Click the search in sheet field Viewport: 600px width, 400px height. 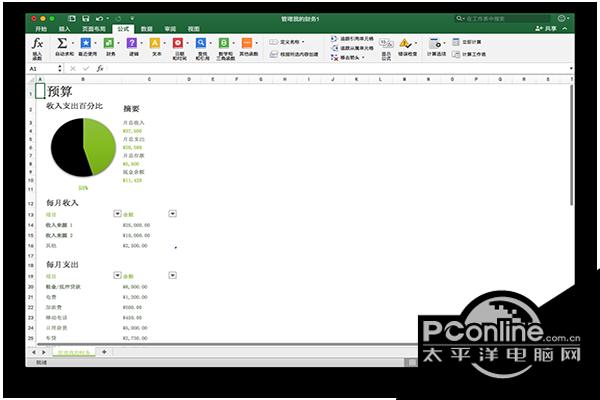[x=502, y=18]
